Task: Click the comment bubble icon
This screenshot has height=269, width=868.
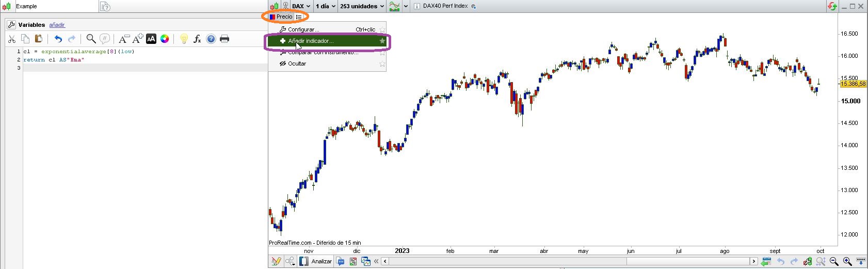Action: point(105,39)
